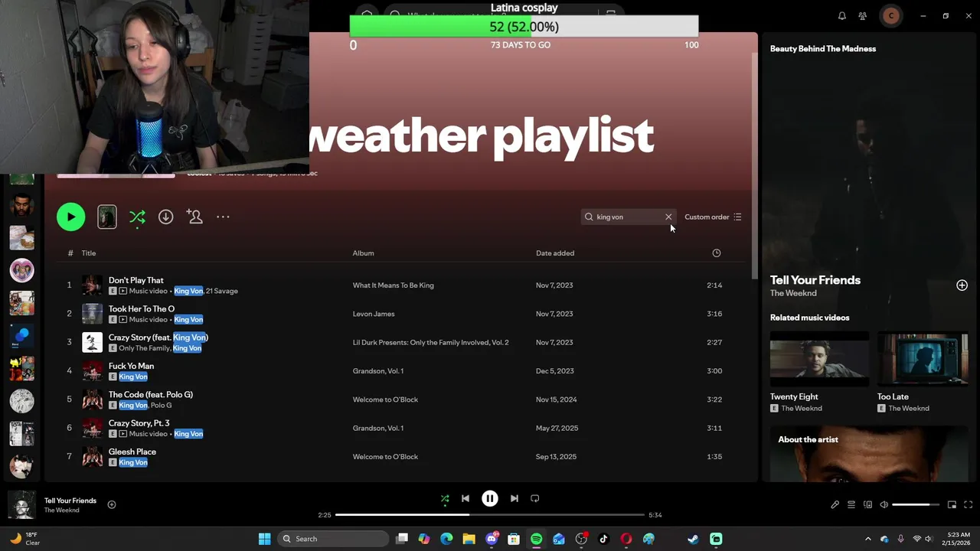Open the play queue icon
The height and width of the screenshot is (551, 980).
tap(851, 505)
